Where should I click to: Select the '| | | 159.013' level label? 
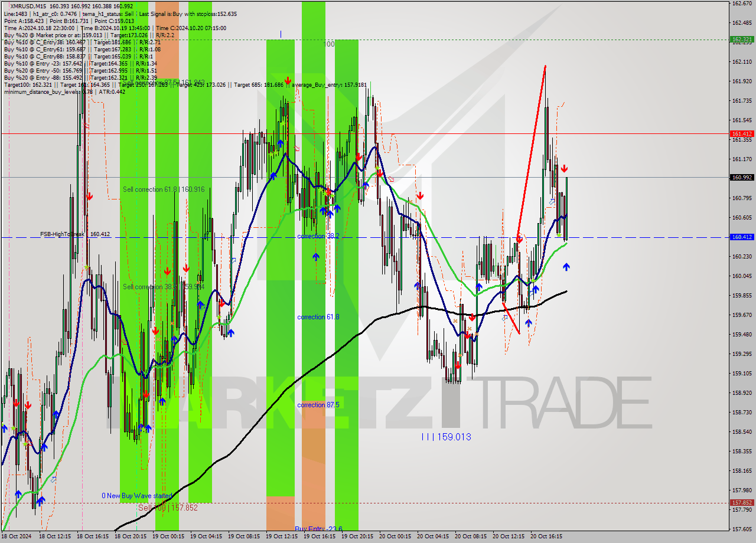[446, 437]
